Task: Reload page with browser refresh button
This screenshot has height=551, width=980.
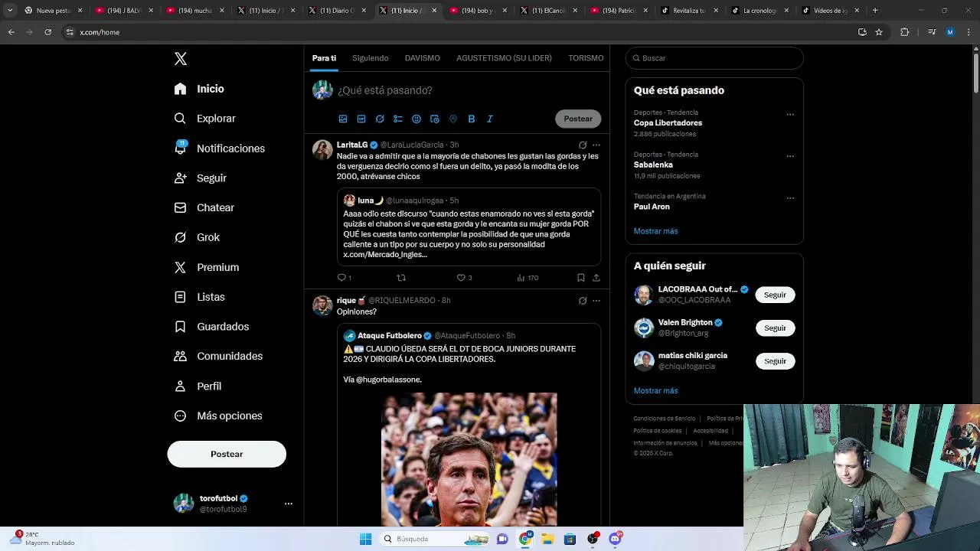Action: click(47, 32)
